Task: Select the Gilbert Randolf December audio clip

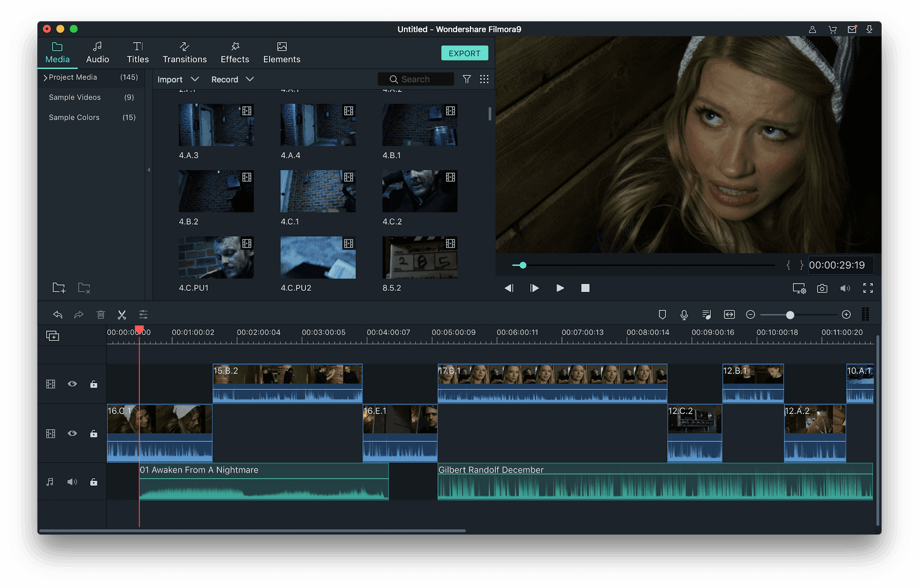Action: pyautogui.click(x=655, y=481)
